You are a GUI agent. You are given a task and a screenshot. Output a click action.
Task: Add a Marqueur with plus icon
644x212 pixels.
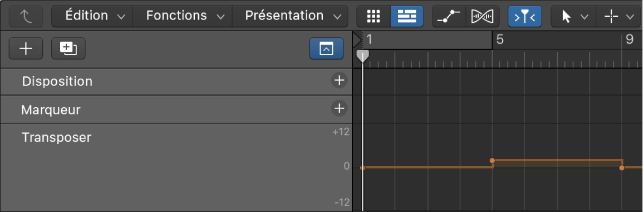click(339, 109)
